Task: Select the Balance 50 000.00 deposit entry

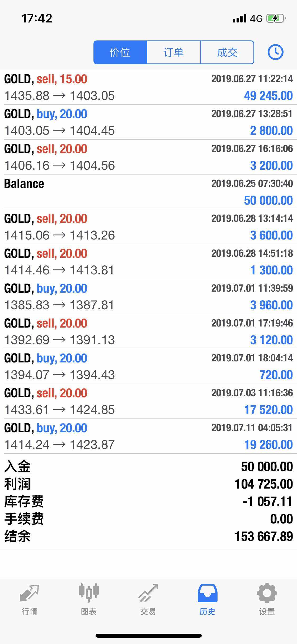Action: tap(148, 192)
